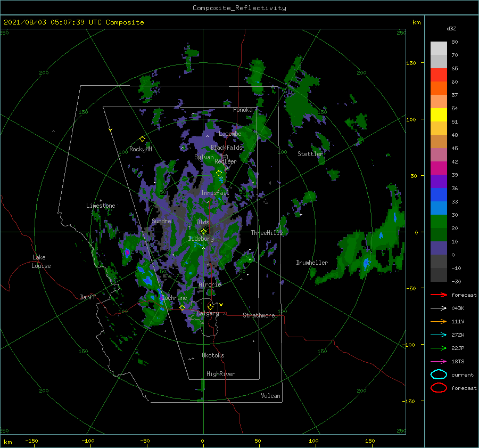Click the 18TS legend label
479x448 pixels.
click(458, 362)
